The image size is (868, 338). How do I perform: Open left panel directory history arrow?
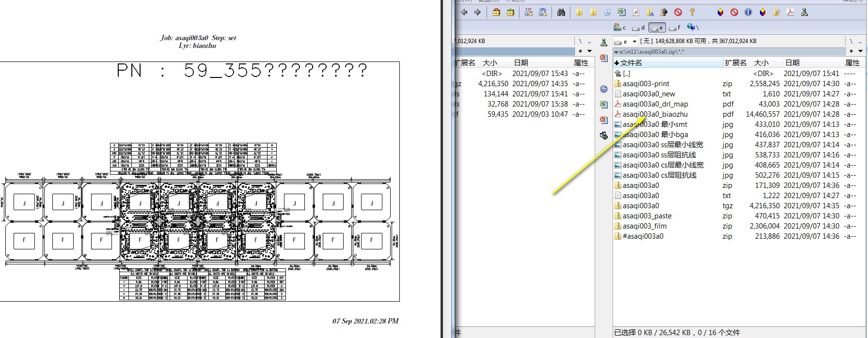coord(589,51)
